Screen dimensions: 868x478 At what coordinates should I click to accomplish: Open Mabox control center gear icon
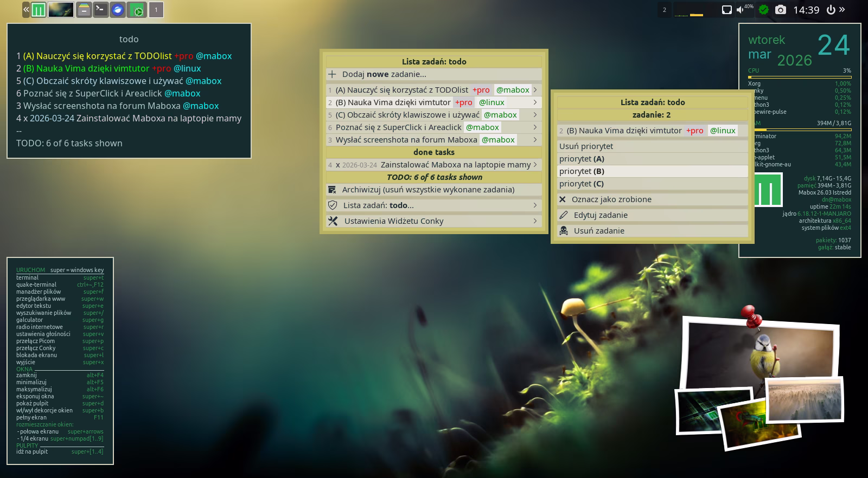point(138,10)
